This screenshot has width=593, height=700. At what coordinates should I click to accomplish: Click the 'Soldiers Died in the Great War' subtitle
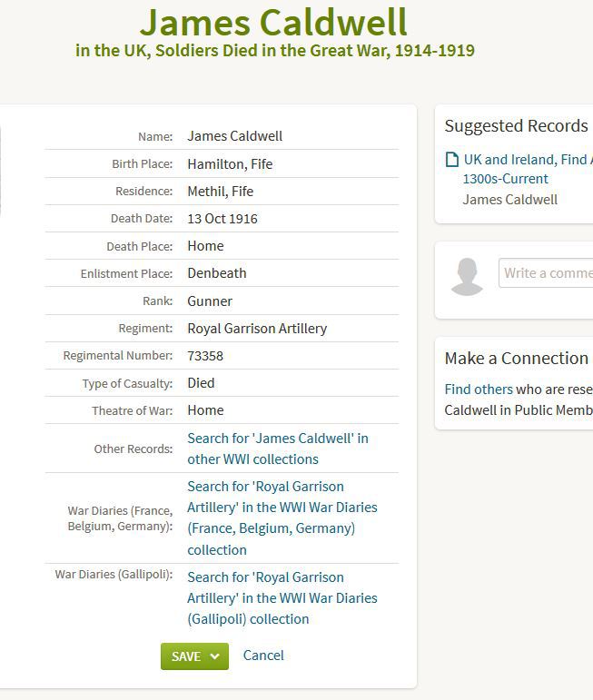[x=274, y=50]
